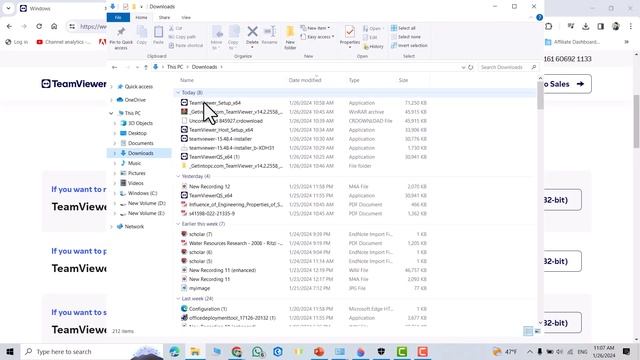Open the address bar history dropdown
This screenshot has height=360, width=640.
[463, 67]
